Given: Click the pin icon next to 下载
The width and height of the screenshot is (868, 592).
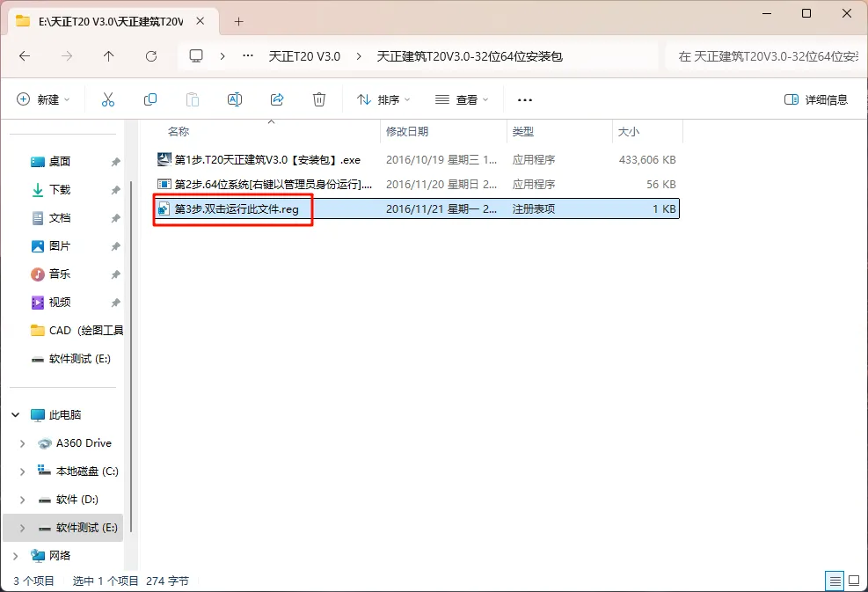Looking at the screenshot, I should point(115,190).
